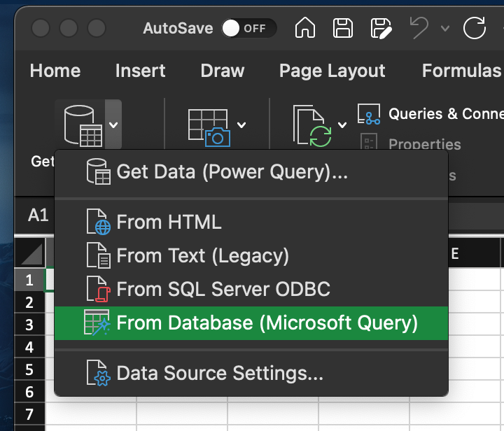The height and width of the screenshot is (431, 504).
Task: Click the Power Query database icon in menu
Action: pyautogui.click(x=99, y=171)
